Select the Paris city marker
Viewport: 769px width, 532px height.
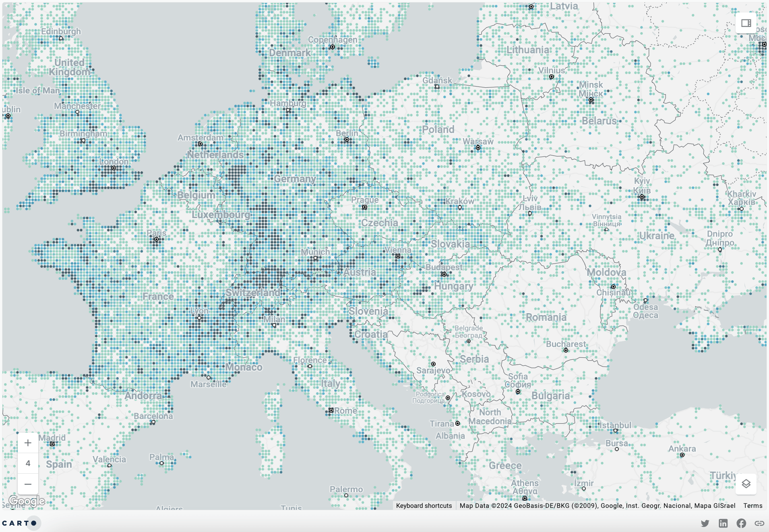tap(156, 239)
